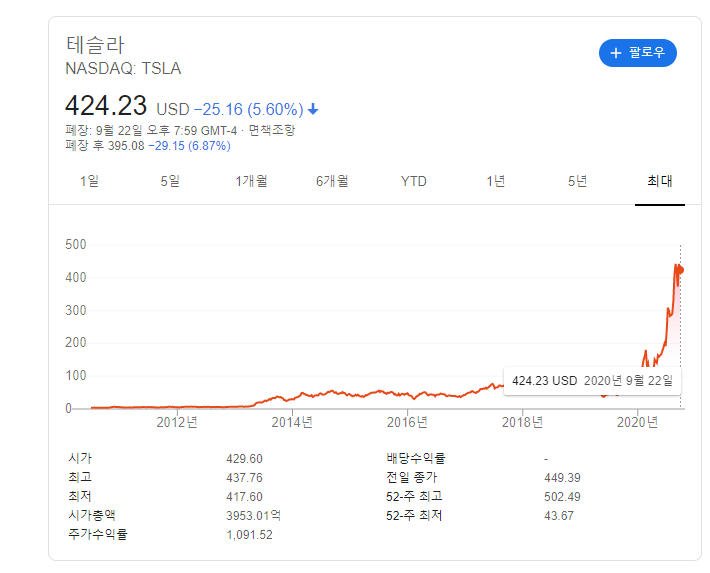
Task: Switch to the 6개월 chart tab
Action: coord(332,181)
